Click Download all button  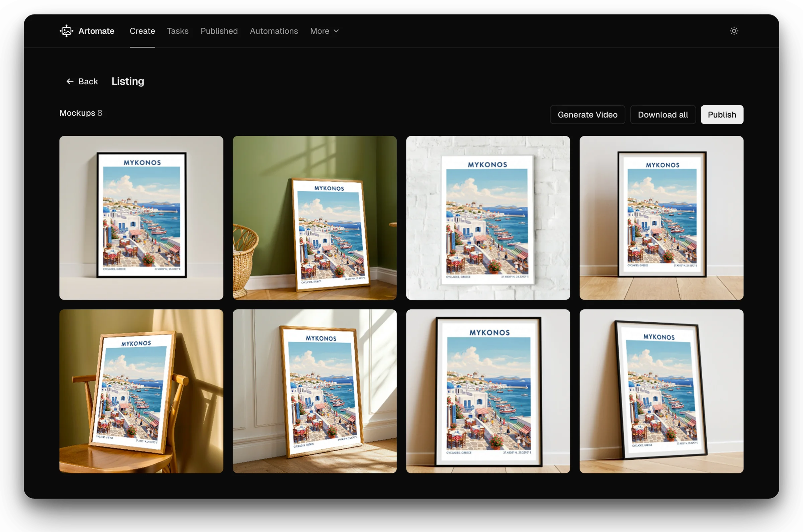click(662, 115)
